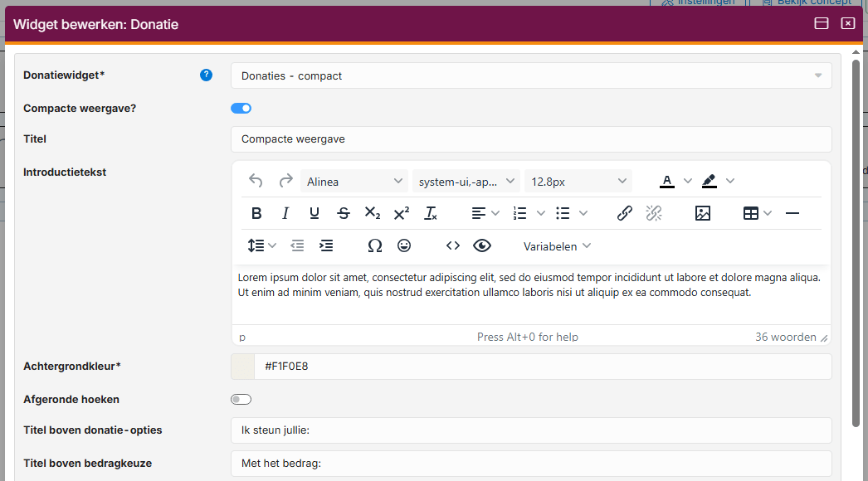Click the strikethrough formatting icon
This screenshot has width=868, height=481.
344,213
